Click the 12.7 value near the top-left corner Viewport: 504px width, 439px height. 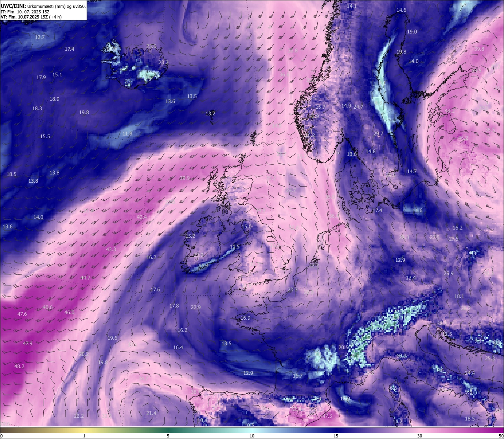(40, 37)
